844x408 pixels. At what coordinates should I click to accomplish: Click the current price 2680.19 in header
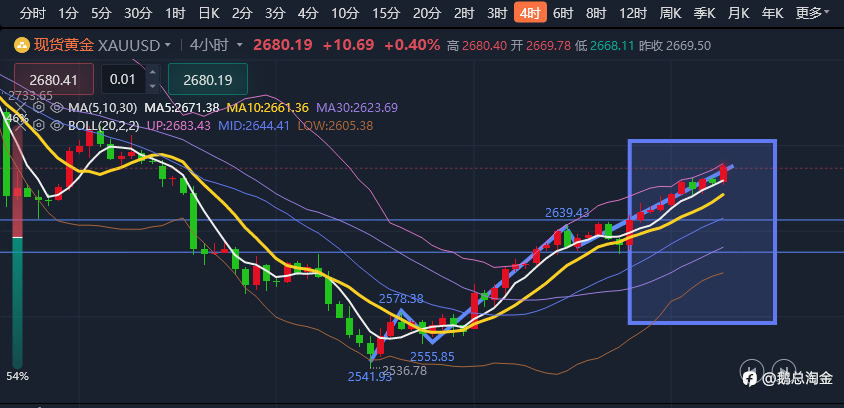coord(283,45)
